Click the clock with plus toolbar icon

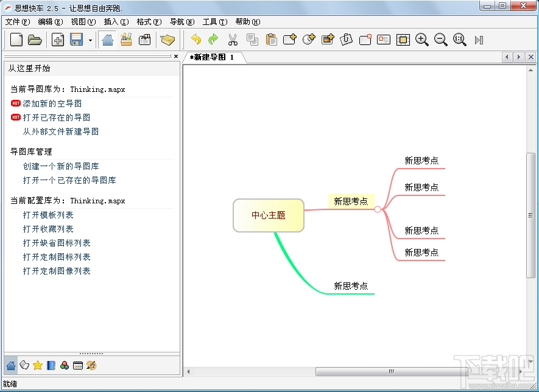(x=309, y=40)
